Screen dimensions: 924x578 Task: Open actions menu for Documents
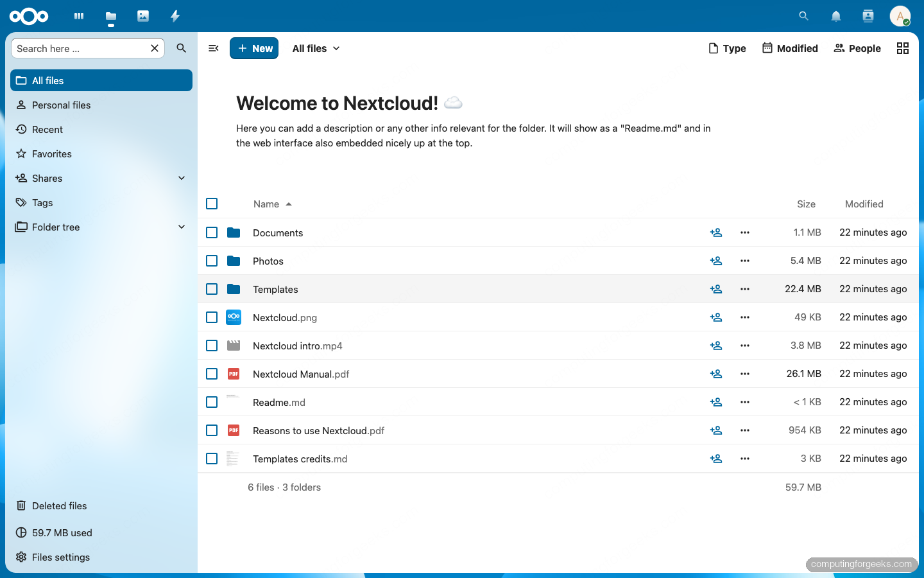tap(745, 232)
